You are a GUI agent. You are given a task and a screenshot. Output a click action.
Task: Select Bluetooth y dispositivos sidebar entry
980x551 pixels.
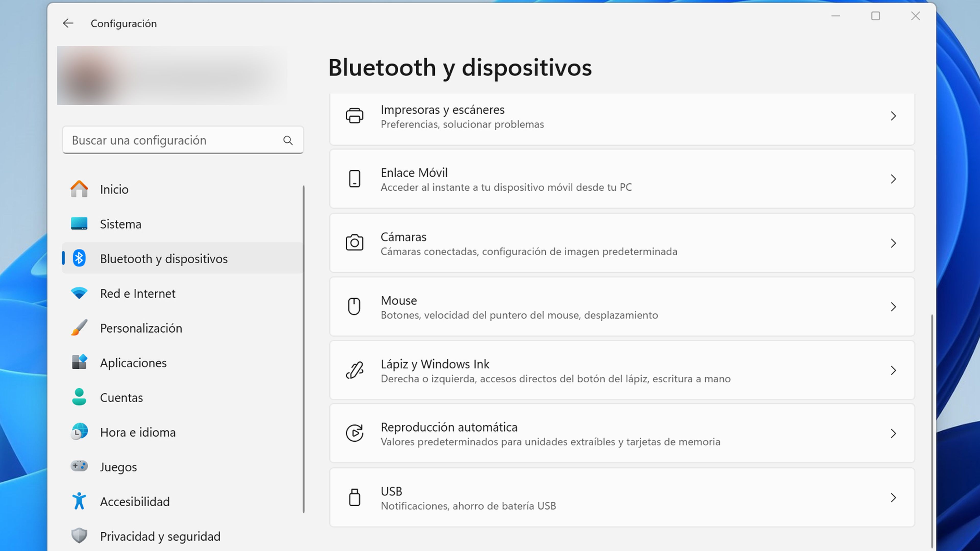(x=182, y=258)
